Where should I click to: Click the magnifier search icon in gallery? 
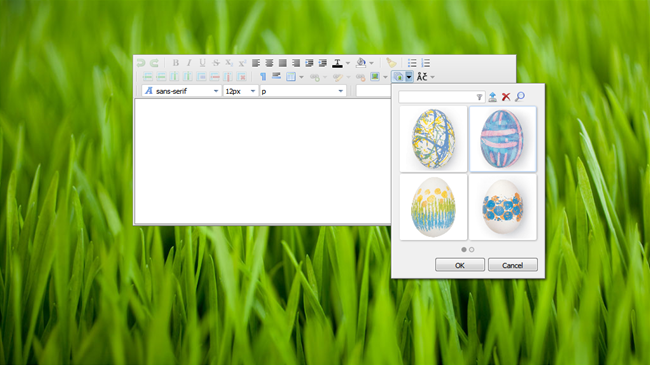[x=520, y=97]
